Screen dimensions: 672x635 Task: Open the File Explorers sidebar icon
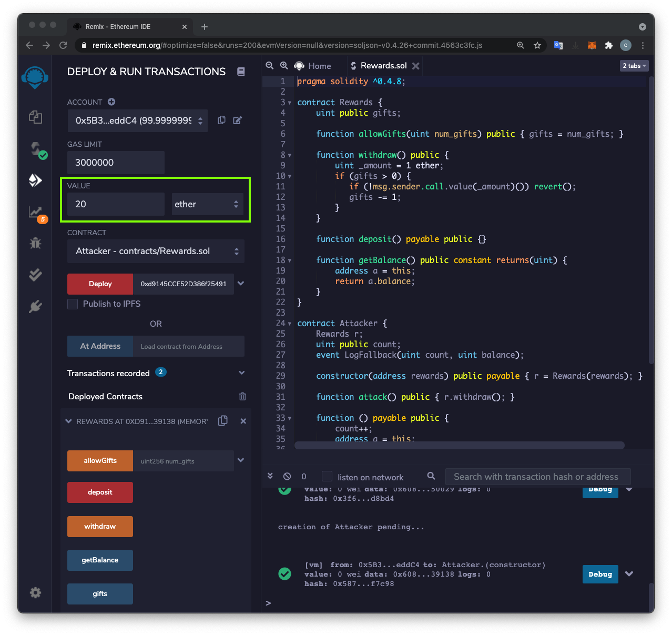point(35,117)
